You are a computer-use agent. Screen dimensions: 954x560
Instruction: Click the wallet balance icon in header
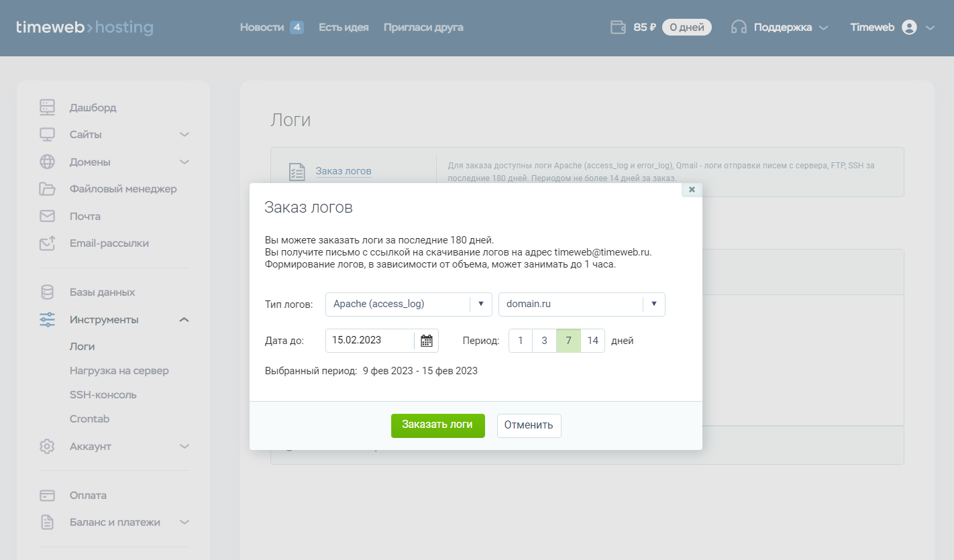click(x=618, y=27)
